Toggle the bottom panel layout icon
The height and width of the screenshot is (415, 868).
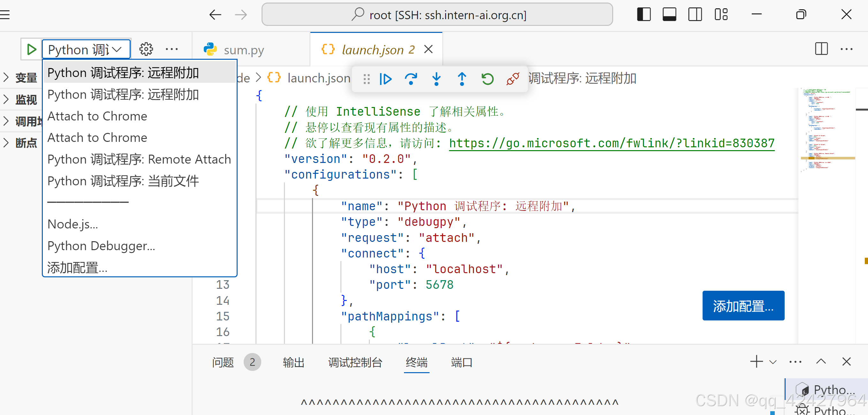pyautogui.click(x=669, y=14)
